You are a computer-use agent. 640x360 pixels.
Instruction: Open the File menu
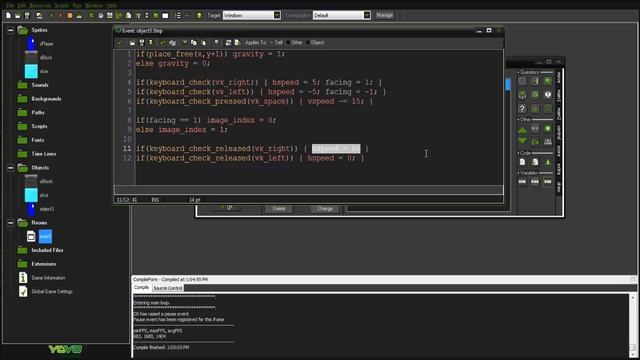[10, 5]
